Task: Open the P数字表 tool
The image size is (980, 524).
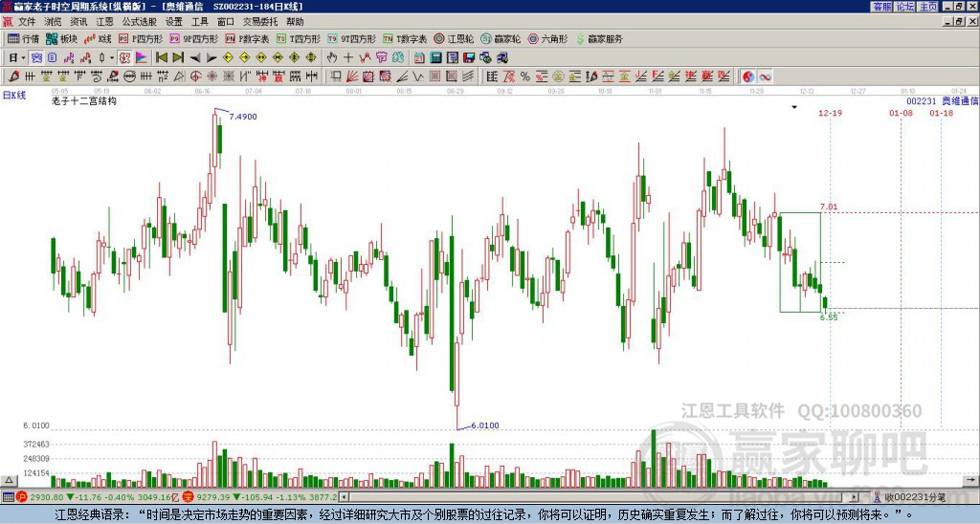Action: [x=248, y=38]
